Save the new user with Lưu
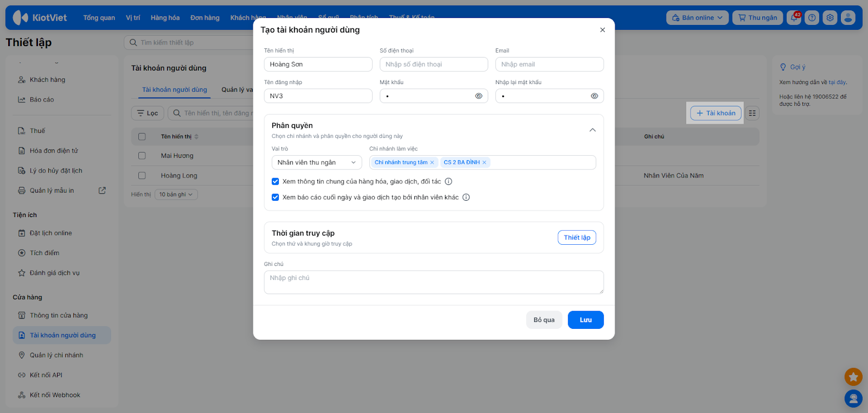Image resolution: width=868 pixels, height=413 pixels. tap(585, 320)
